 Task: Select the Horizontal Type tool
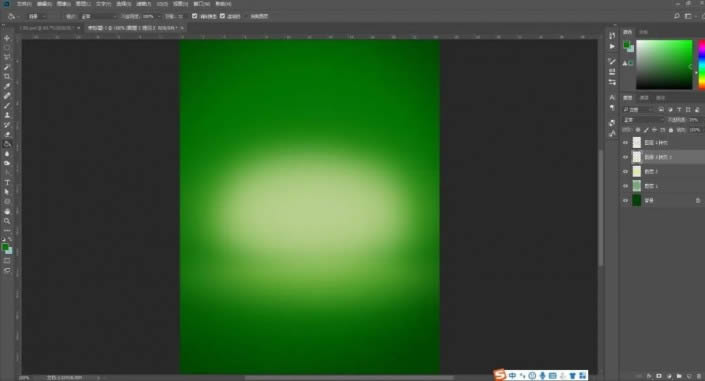coord(7,182)
